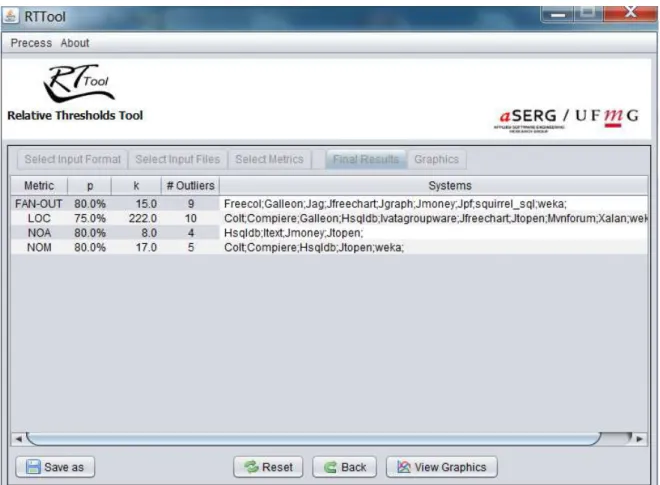The height and width of the screenshot is (485, 660).
Task: Select the NOM metric cell
Action: 39,248
